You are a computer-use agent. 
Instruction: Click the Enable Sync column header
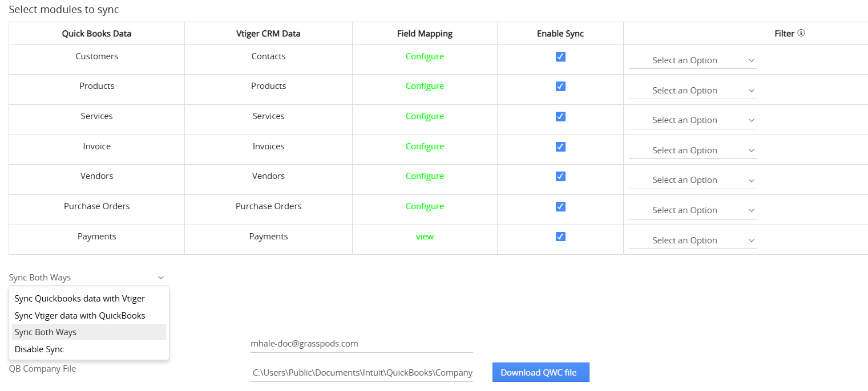pos(560,34)
